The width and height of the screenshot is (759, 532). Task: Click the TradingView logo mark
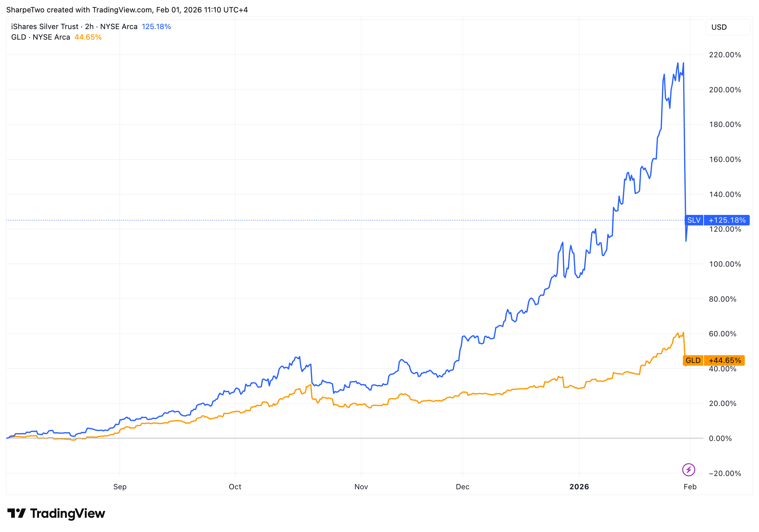point(16,513)
